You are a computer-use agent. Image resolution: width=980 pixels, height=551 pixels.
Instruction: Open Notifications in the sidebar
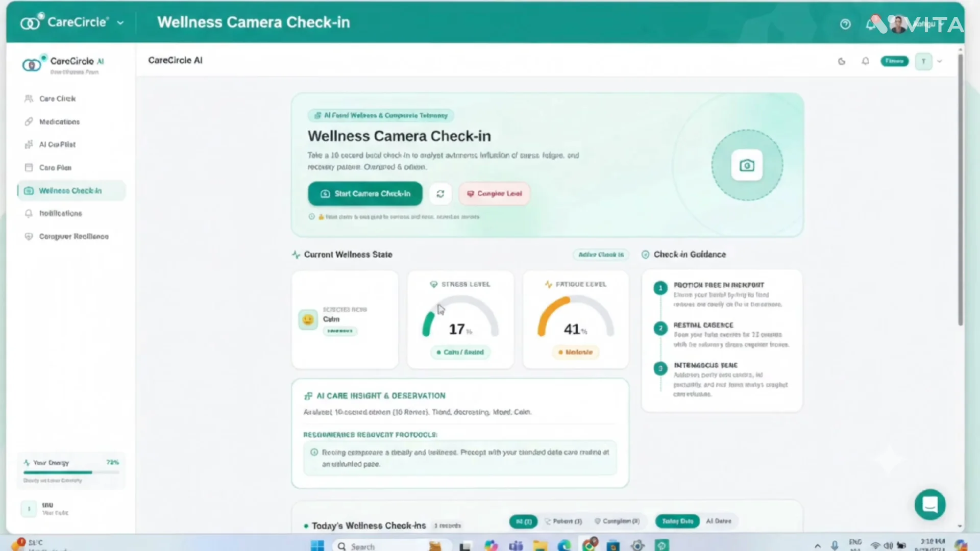click(x=60, y=213)
